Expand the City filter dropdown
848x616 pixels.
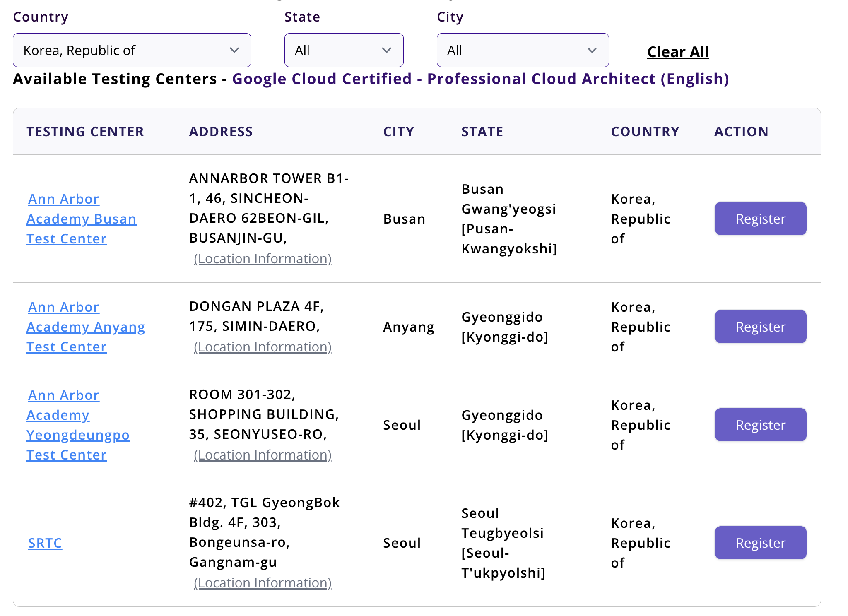click(523, 50)
